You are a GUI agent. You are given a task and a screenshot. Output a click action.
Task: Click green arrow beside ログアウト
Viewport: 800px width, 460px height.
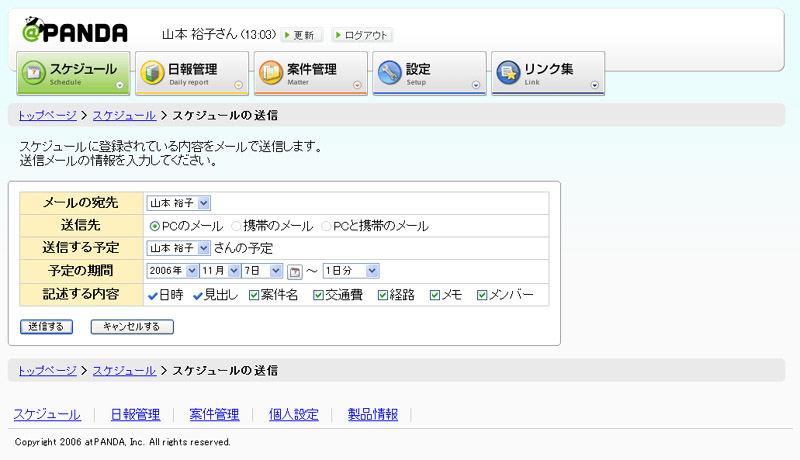338,35
